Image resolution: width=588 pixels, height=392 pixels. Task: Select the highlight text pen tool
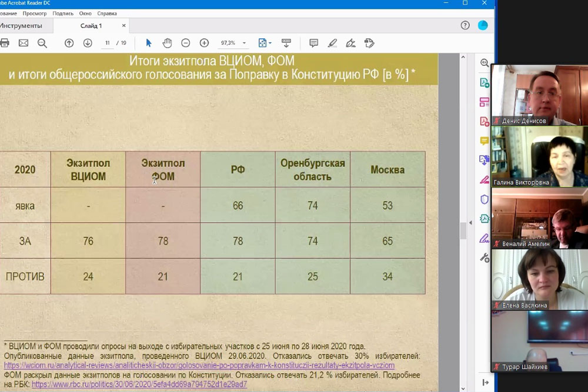(332, 43)
